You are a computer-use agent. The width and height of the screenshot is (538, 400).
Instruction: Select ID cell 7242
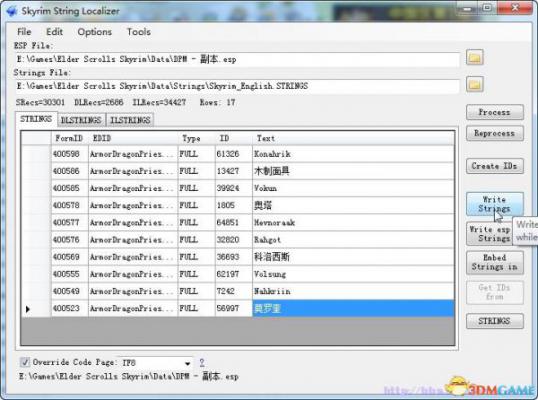(x=234, y=291)
